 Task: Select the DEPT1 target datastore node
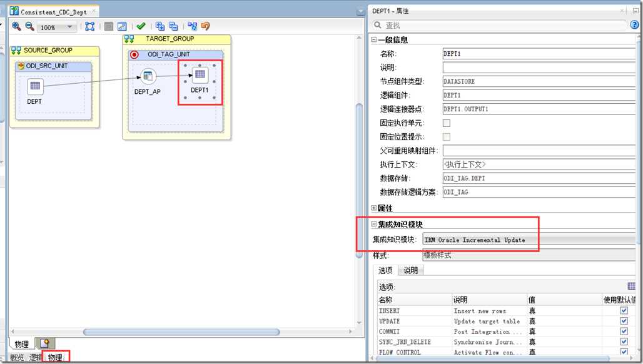[200, 74]
